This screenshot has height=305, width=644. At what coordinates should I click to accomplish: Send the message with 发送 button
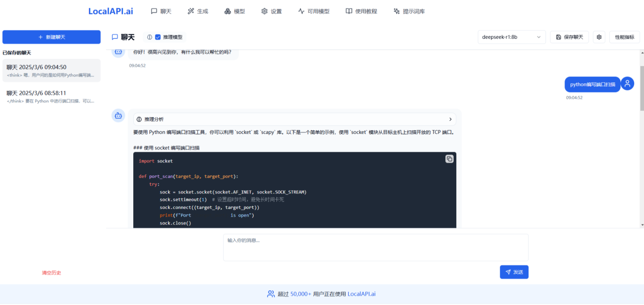(x=514, y=272)
